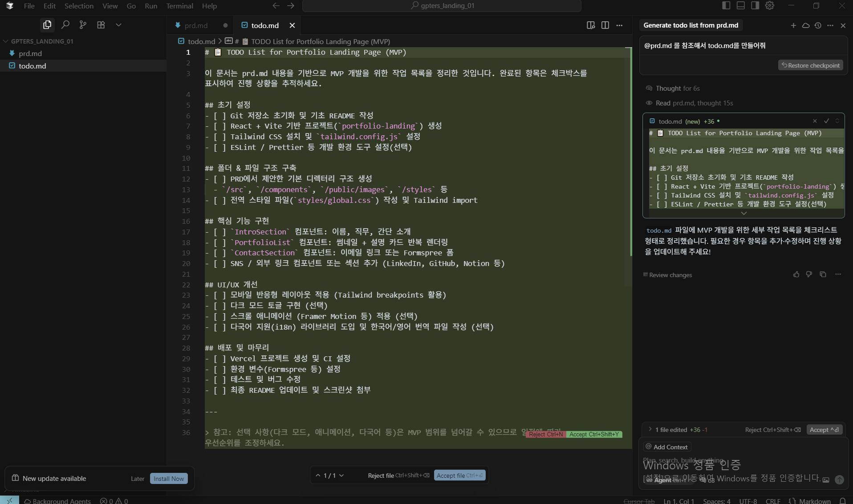853x504 pixels.
Task: Open the Extensions sidebar icon
Action: click(x=101, y=25)
